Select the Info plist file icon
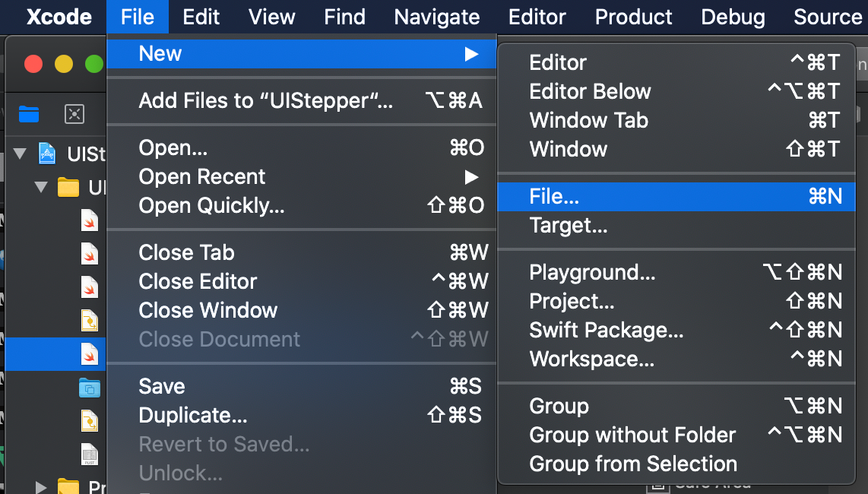This screenshot has height=494, width=868. point(90,454)
